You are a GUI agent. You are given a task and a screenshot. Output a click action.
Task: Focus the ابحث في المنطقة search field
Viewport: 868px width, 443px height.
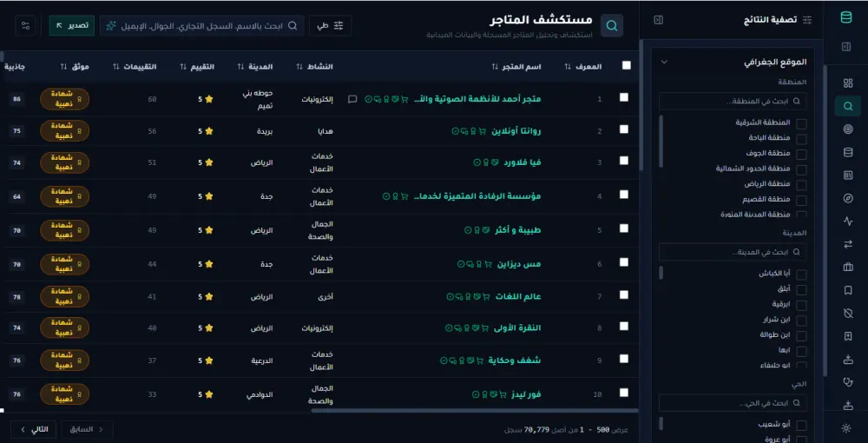click(x=733, y=102)
